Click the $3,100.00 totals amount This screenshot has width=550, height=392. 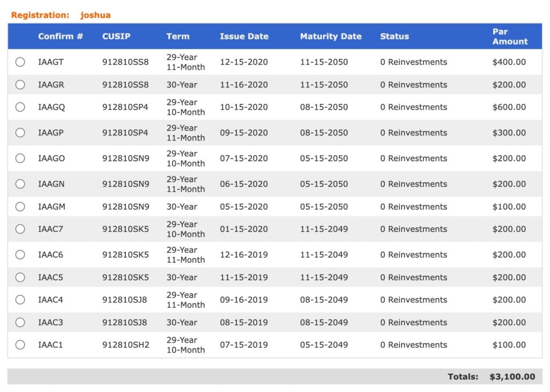click(x=512, y=376)
